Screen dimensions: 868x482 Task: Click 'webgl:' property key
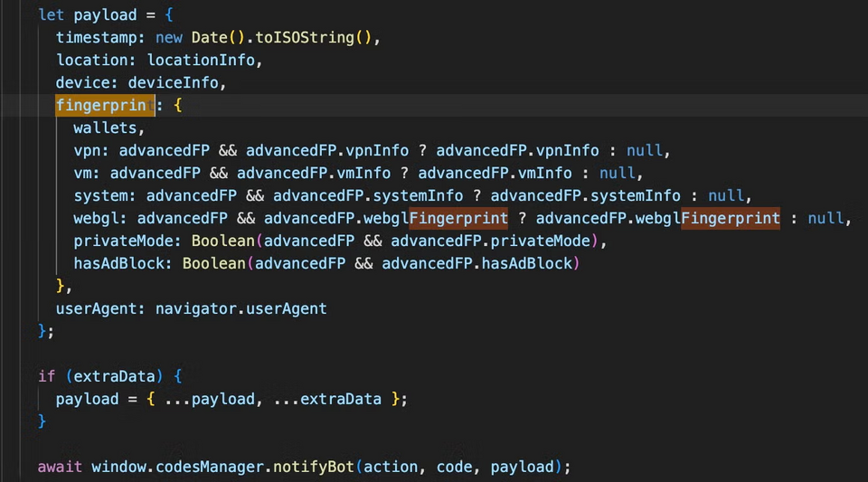[100, 219]
